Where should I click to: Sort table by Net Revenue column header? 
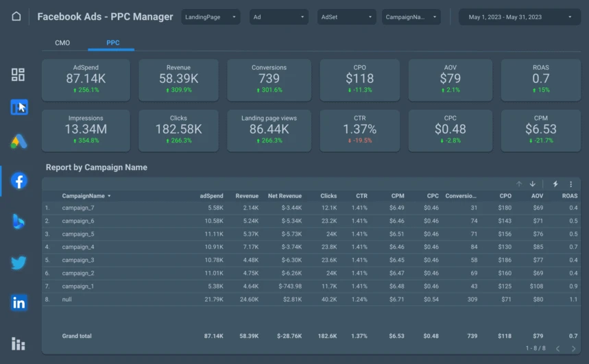(x=285, y=196)
